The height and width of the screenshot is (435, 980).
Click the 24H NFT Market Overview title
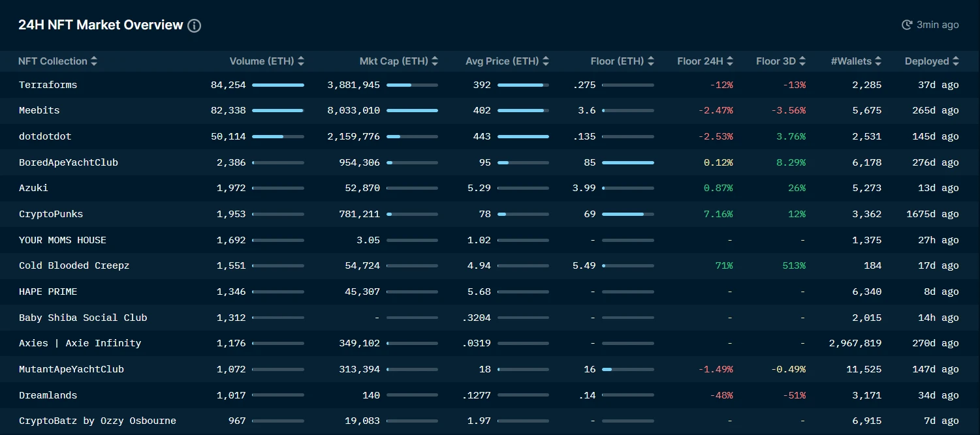101,25
